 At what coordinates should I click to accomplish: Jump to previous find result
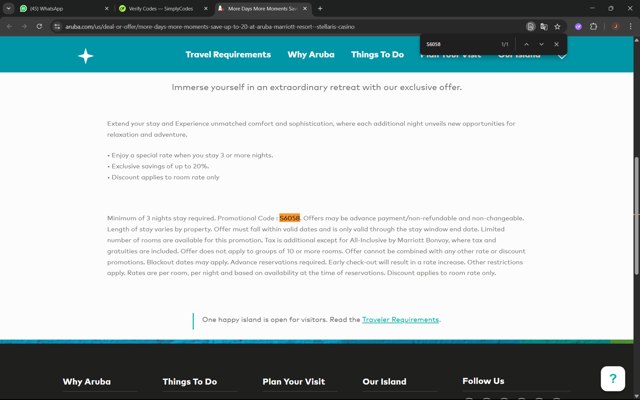point(526,44)
